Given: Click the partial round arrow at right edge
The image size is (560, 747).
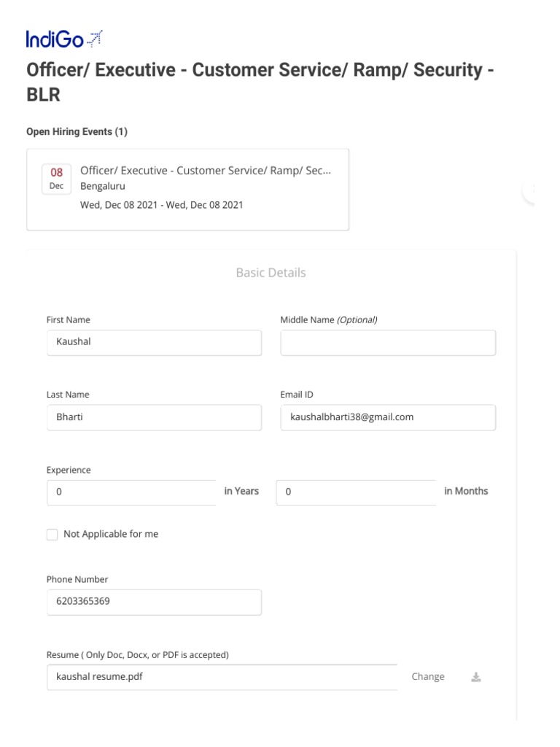Looking at the screenshot, I should [529, 190].
